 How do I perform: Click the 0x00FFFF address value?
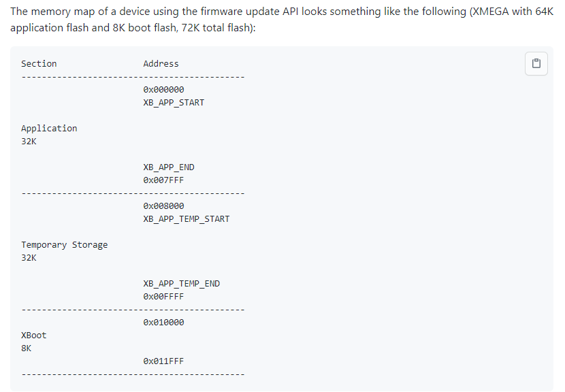(163, 297)
